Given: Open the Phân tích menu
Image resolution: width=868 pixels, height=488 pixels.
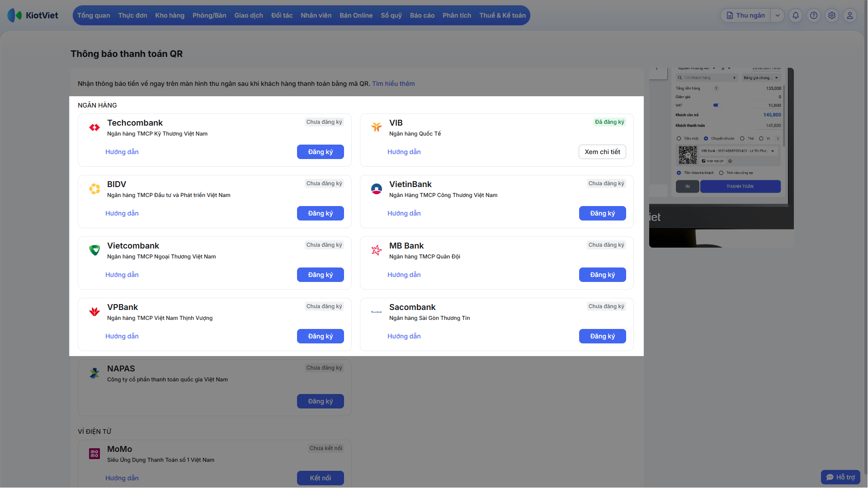Looking at the screenshot, I should coord(457,15).
